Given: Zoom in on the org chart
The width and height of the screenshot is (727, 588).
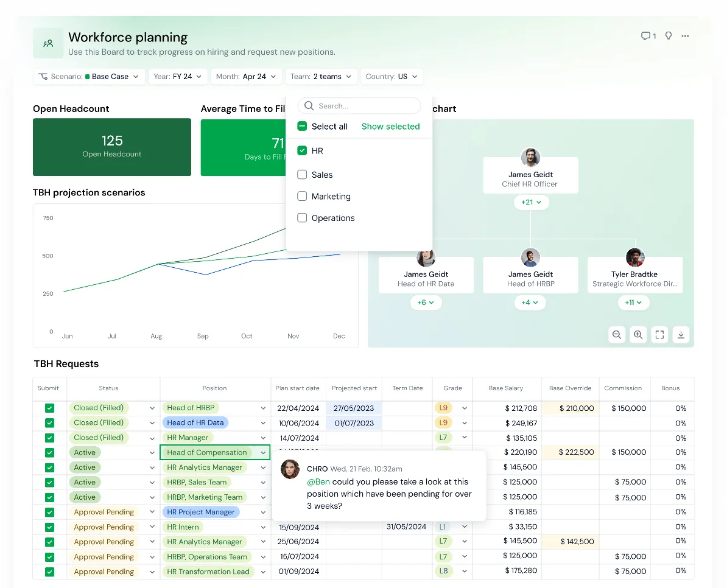Looking at the screenshot, I should click(x=638, y=335).
